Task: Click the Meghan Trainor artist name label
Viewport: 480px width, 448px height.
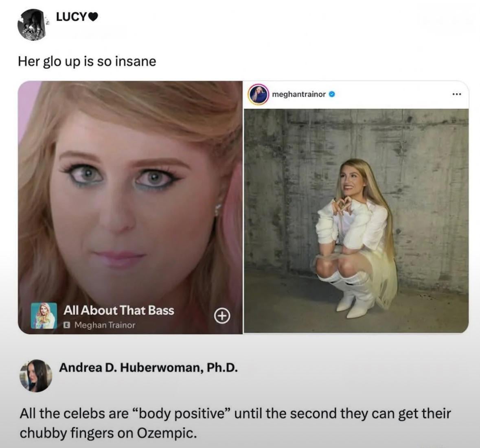Action: click(105, 325)
